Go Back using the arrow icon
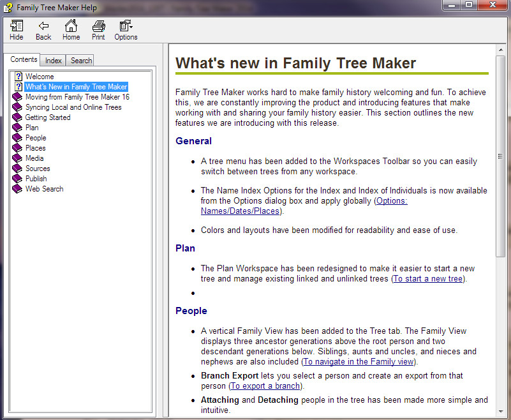Screen dimensions: 511x420 (43, 26)
